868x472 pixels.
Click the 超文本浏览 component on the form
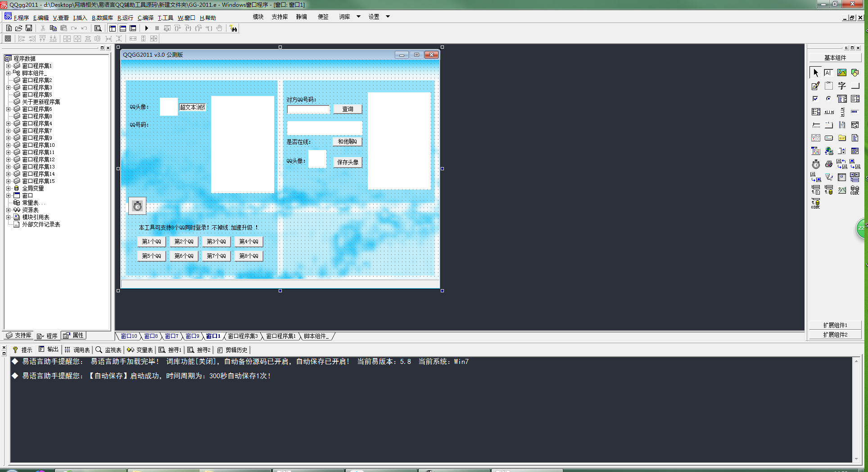(192, 107)
